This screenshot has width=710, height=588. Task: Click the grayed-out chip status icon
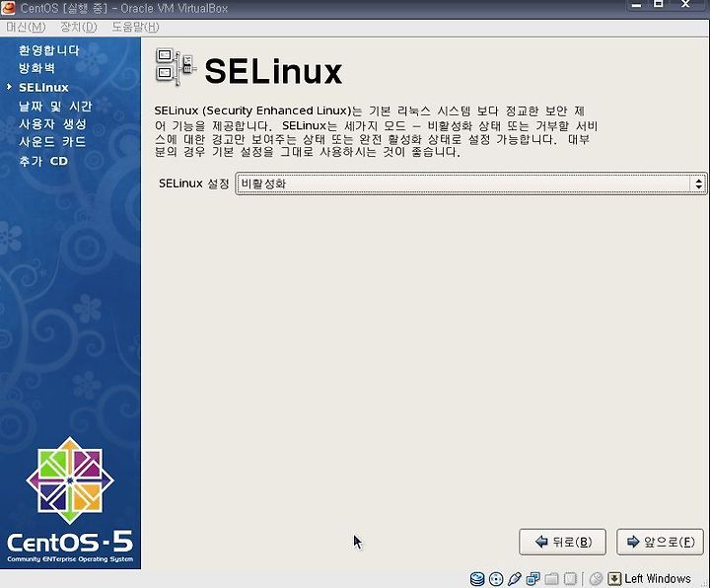(x=571, y=578)
